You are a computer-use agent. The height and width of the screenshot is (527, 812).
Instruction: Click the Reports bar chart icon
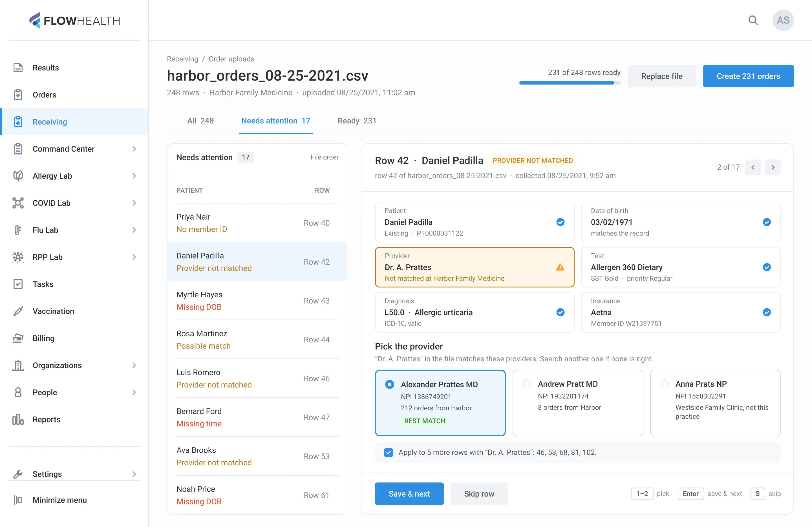(18, 419)
